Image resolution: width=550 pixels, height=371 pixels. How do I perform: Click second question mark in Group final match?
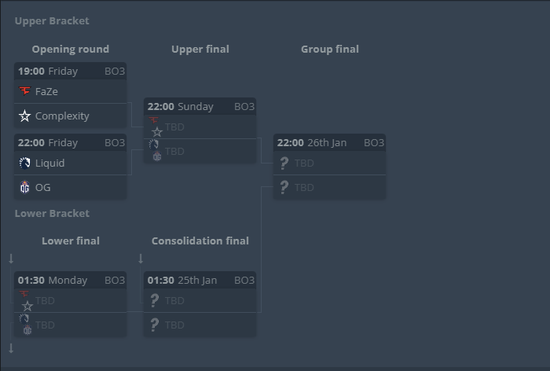(284, 187)
